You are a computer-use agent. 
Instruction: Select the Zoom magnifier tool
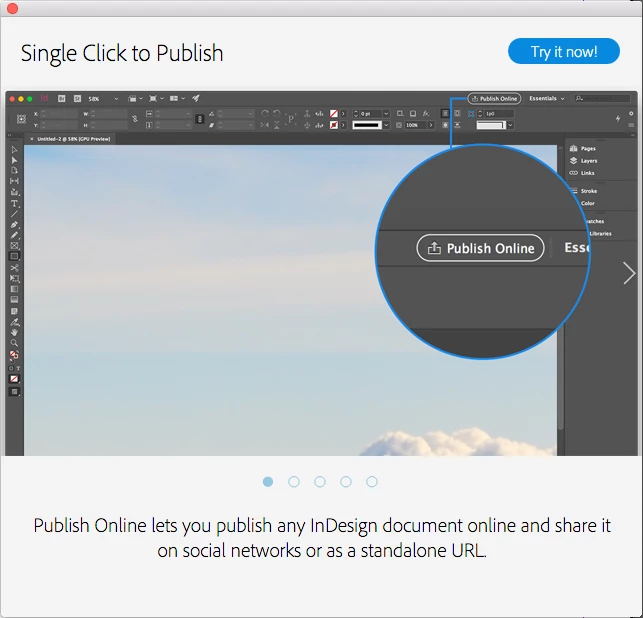[x=14, y=343]
